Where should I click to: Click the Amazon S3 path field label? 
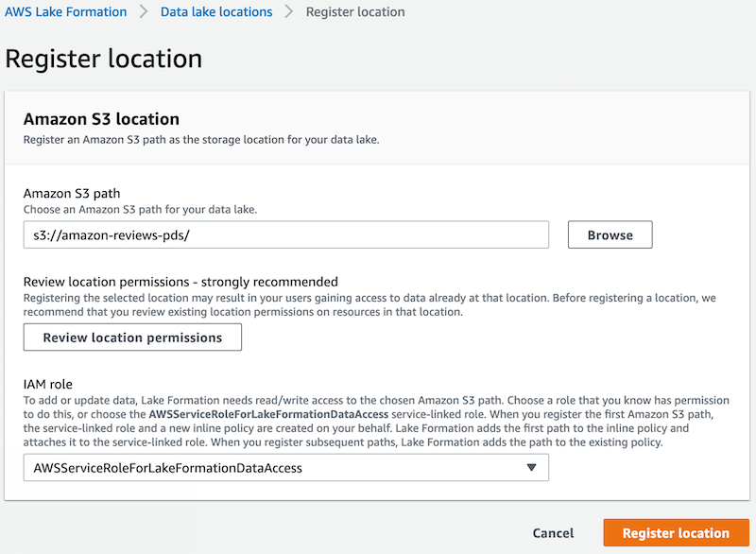72,194
